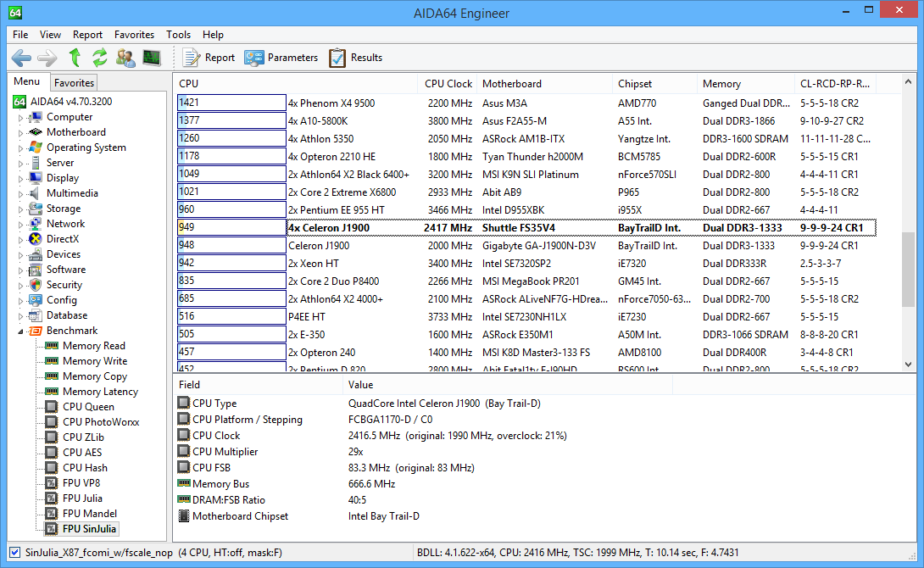Sort results by the Motherboard column
This screenshot has height=568, width=924.
coord(544,84)
